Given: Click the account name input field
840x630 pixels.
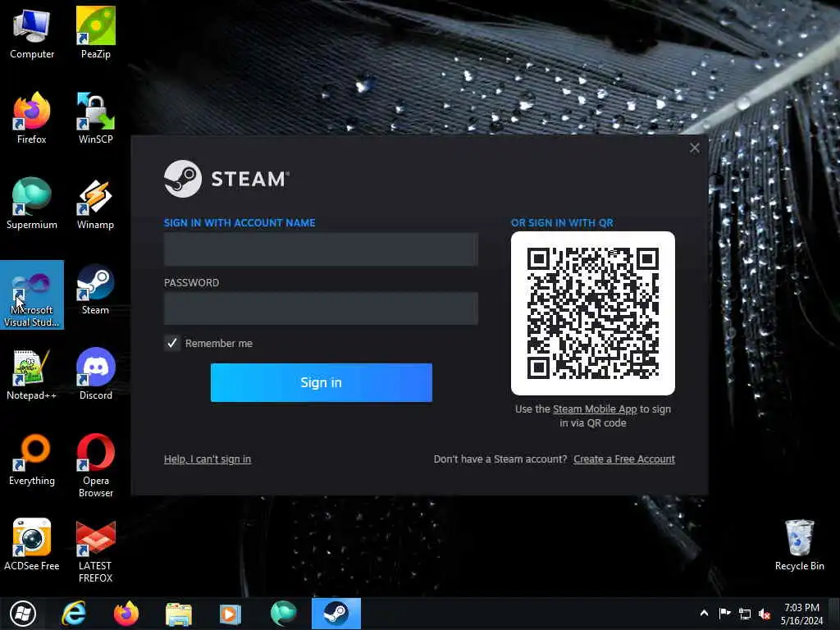Looking at the screenshot, I should [321, 249].
